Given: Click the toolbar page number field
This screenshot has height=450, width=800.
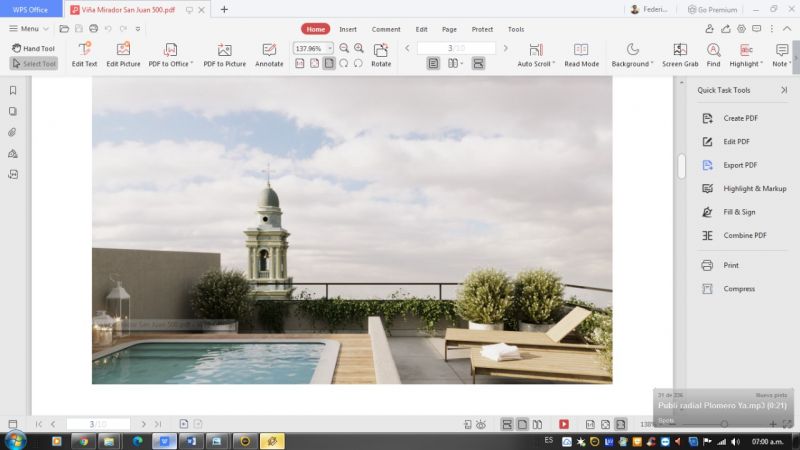Looking at the screenshot, I should tap(456, 48).
